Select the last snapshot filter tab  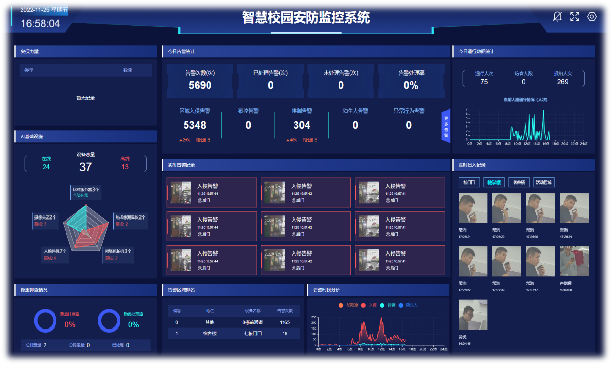pyautogui.click(x=544, y=183)
